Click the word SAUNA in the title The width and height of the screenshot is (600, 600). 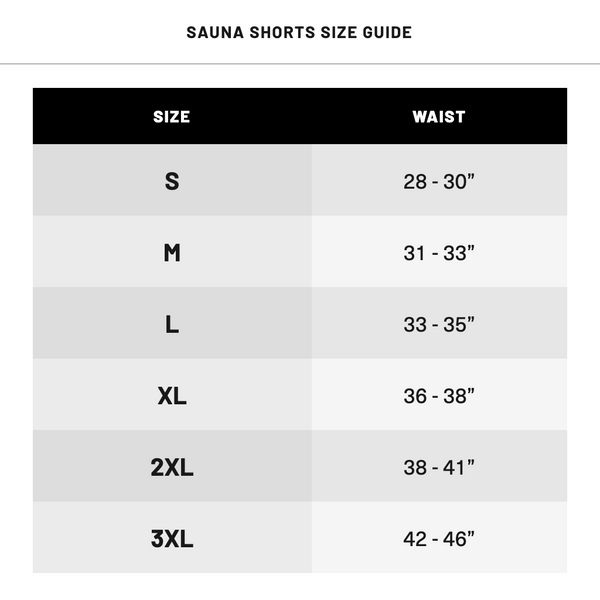[212, 32]
